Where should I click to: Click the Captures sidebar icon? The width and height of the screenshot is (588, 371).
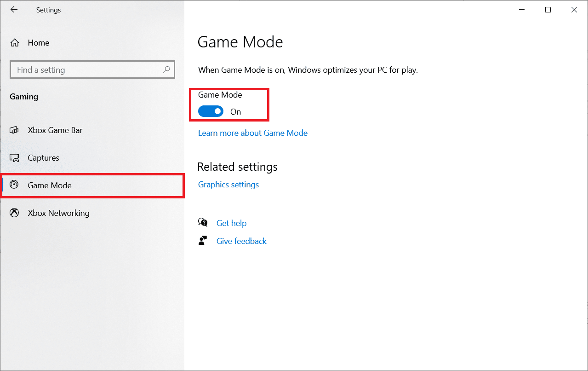click(x=15, y=158)
